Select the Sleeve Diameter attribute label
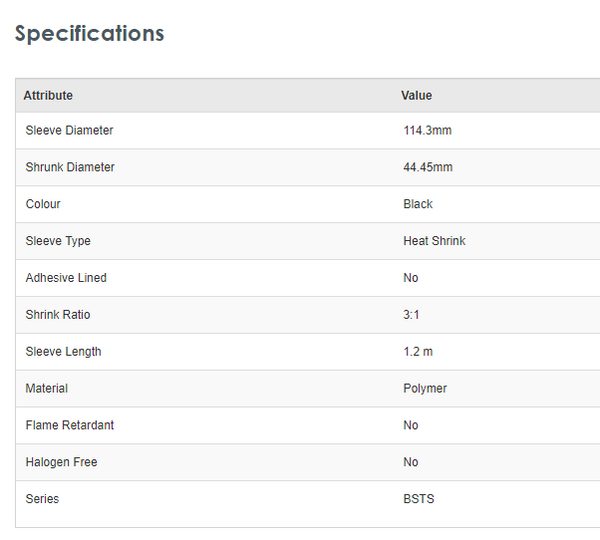600x540 pixels. tap(69, 131)
